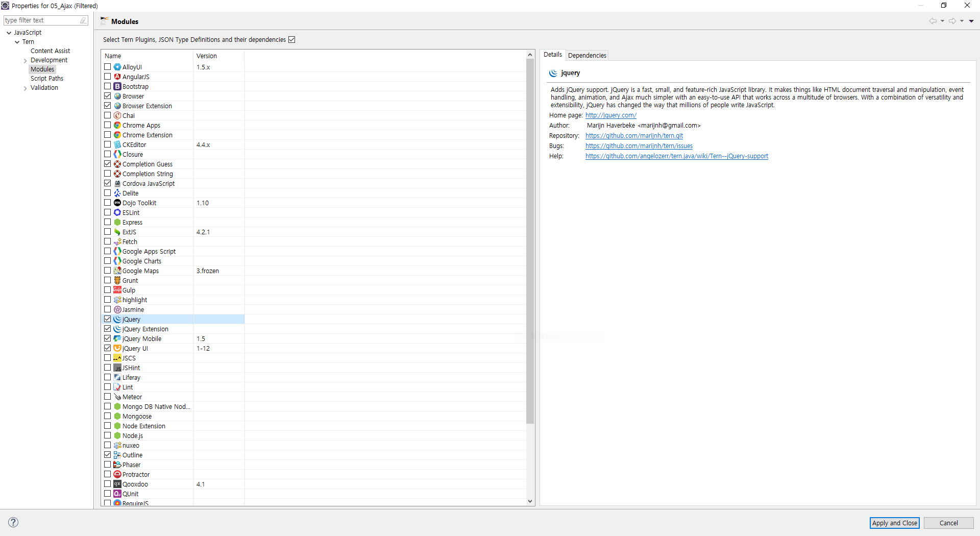Open the back navigation history dropdown
Screen dimensions: 980x536
(942, 21)
